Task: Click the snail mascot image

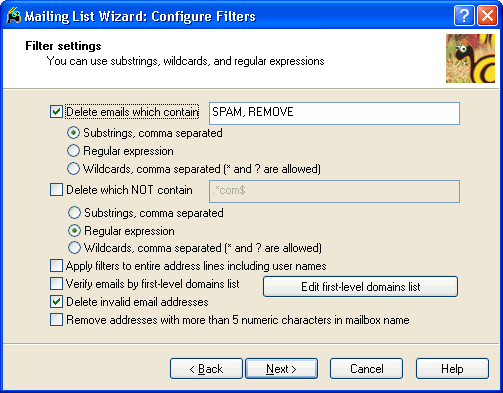Action: [x=470, y=58]
